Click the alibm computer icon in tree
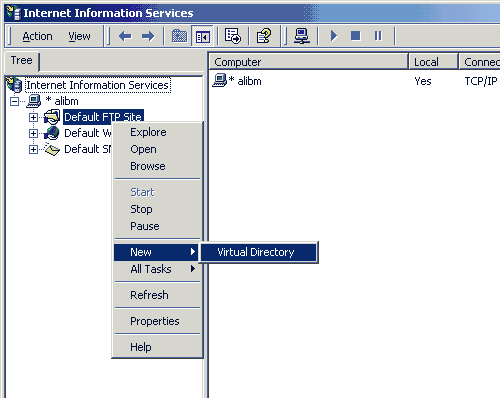The height and width of the screenshot is (398, 500). click(34, 101)
